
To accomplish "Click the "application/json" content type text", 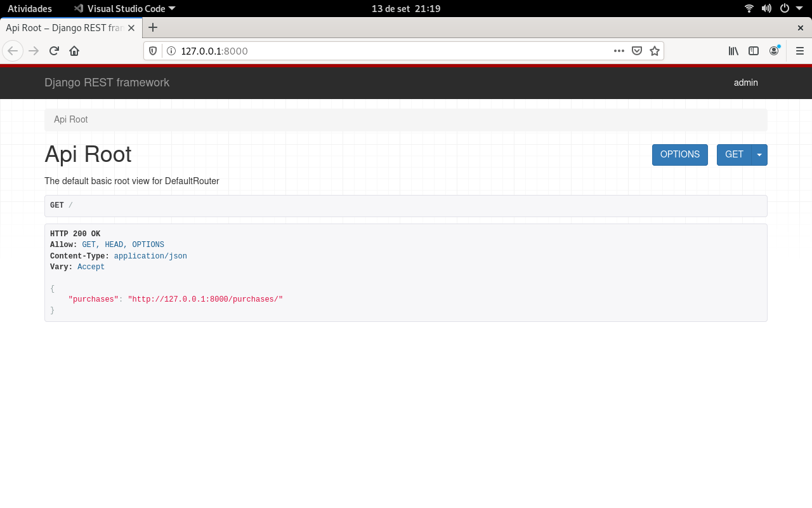I will (x=150, y=256).
